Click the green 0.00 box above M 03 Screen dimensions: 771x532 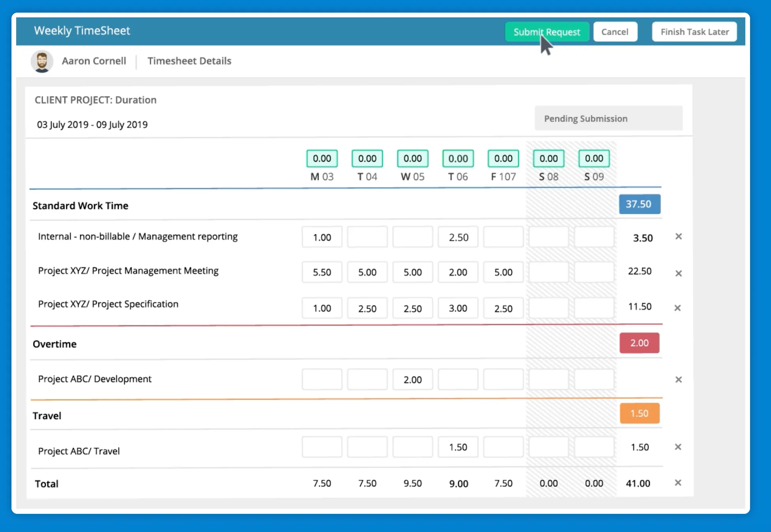pyautogui.click(x=322, y=159)
